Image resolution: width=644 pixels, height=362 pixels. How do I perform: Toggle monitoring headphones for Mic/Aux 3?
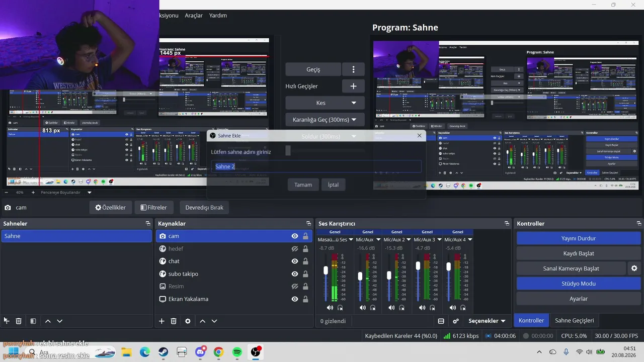click(x=432, y=308)
